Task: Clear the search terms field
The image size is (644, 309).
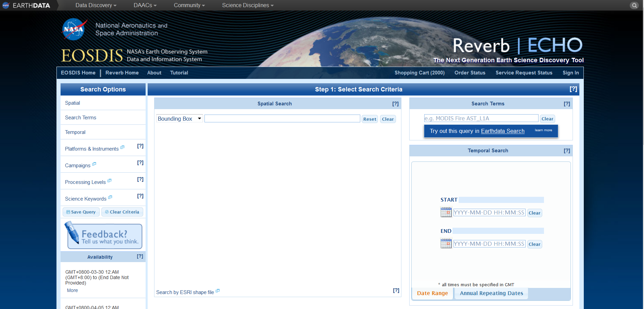Action: pyautogui.click(x=547, y=119)
